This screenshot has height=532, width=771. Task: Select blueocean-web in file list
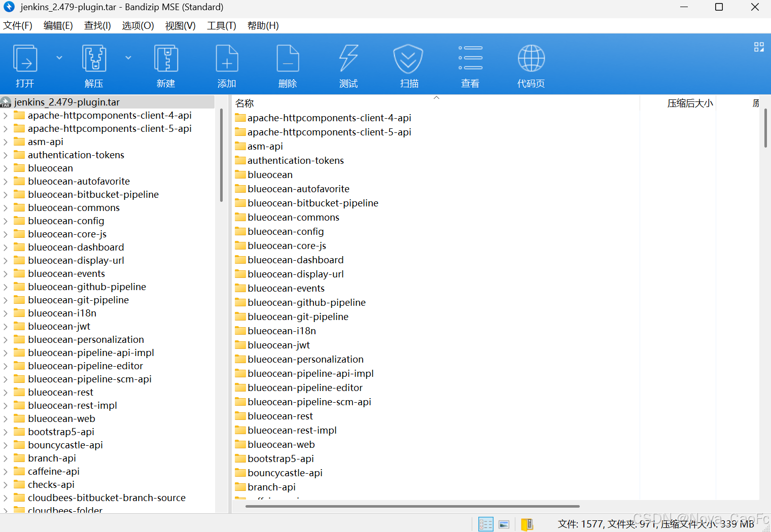[282, 444]
